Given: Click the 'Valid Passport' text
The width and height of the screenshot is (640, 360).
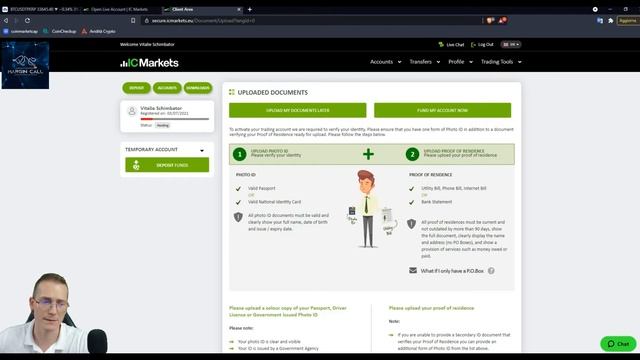Looking at the screenshot, I should coord(262,188).
